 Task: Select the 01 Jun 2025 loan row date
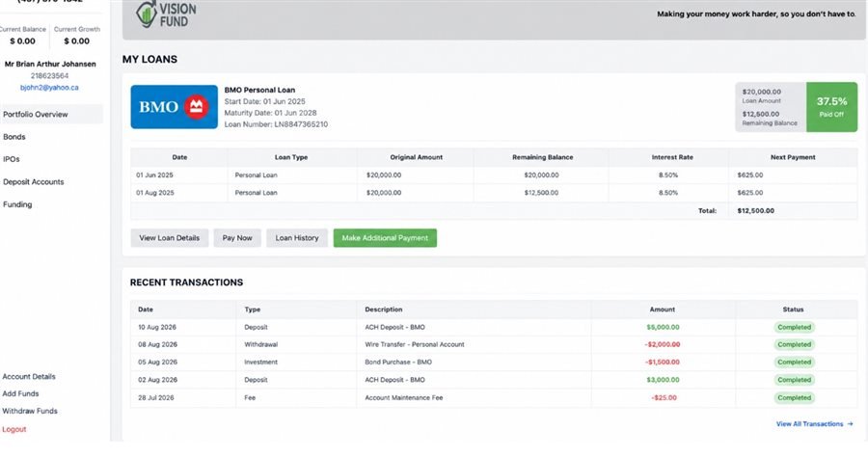[154, 175]
